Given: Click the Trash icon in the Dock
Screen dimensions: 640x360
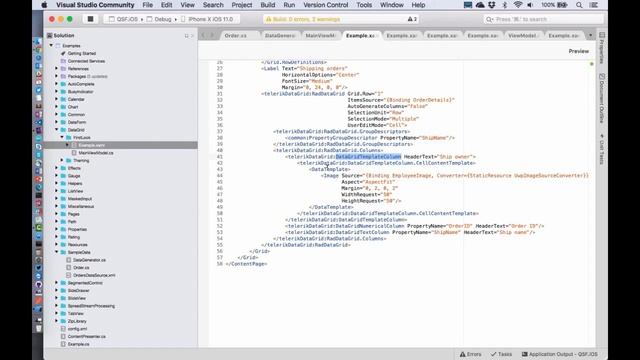Looking at the screenshot, I should coord(38,328).
